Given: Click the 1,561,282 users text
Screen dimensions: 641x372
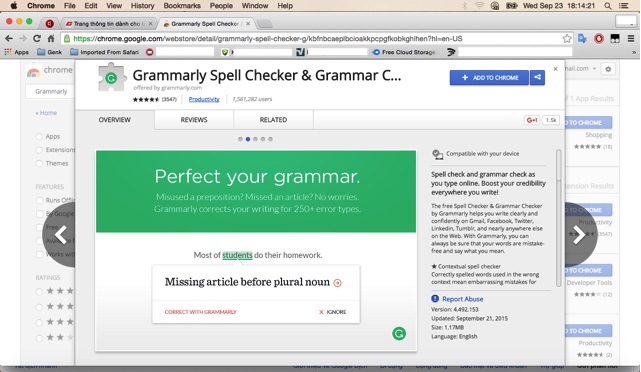Looking at the screenshot, I should (x=252, y=99).
